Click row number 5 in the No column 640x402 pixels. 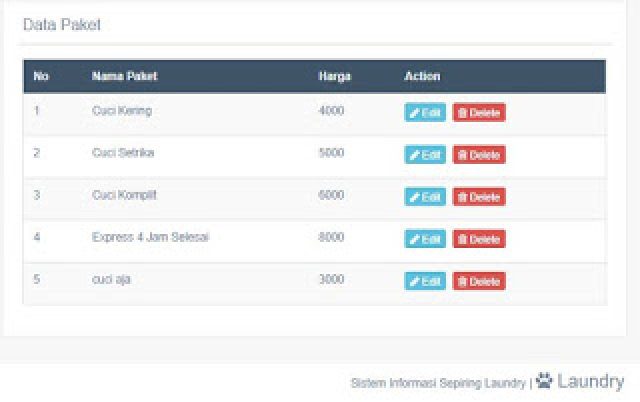click(x=37, y=279)
